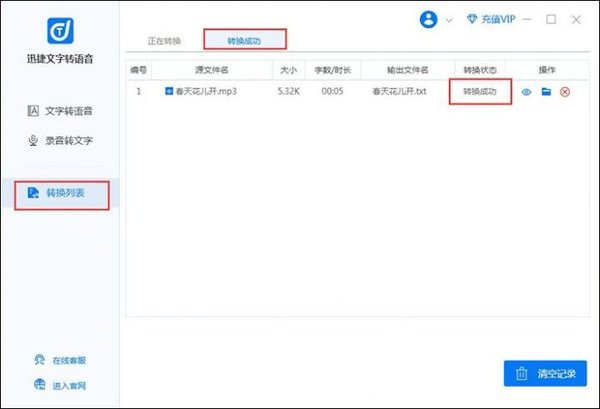
Task: Click the 00:05 duration cell
Action: (332, 91)
